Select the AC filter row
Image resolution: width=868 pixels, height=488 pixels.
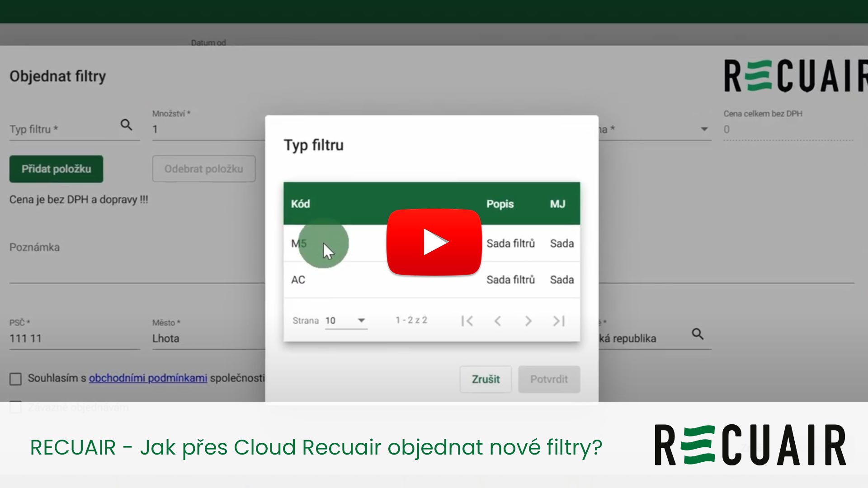(298, 280)
